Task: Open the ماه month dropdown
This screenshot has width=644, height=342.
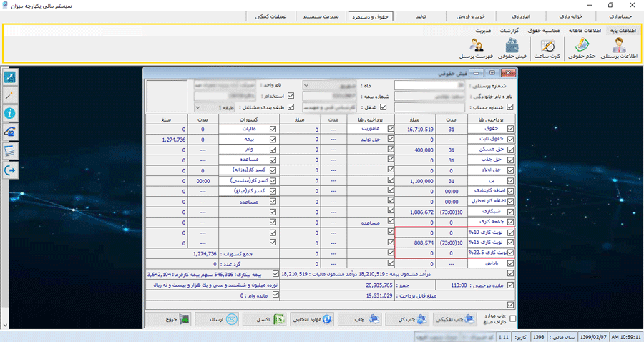Action: tap(306, 85)
